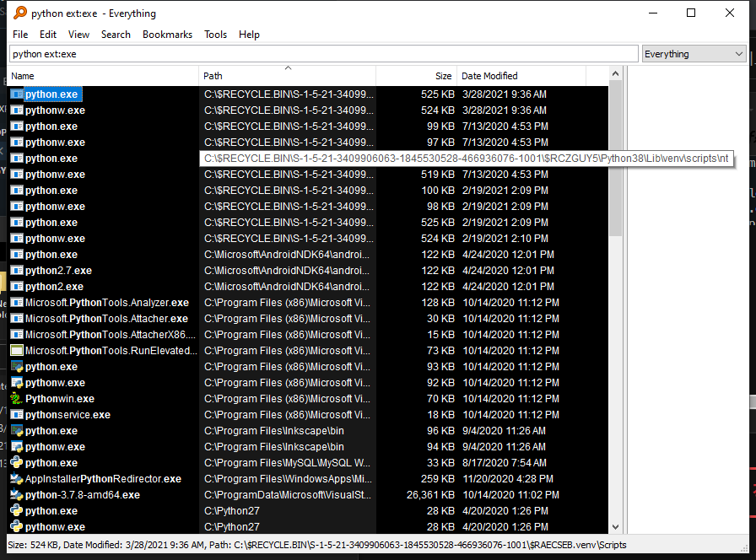Click date 2/19/2021 2:10 PM cell
The height and width of the screenshot is (560, 756).
(505, 238)
